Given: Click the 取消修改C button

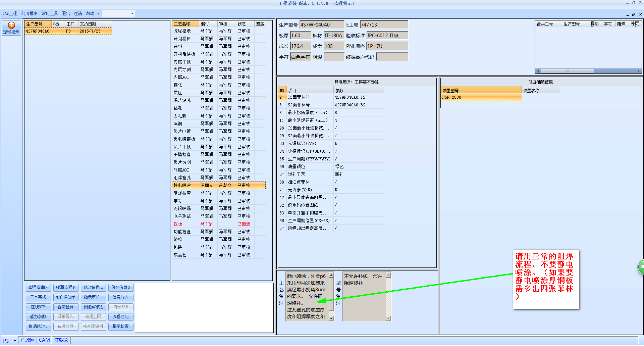Looking at the screenshot, I should pyautogui.click(x=38, y=327).
